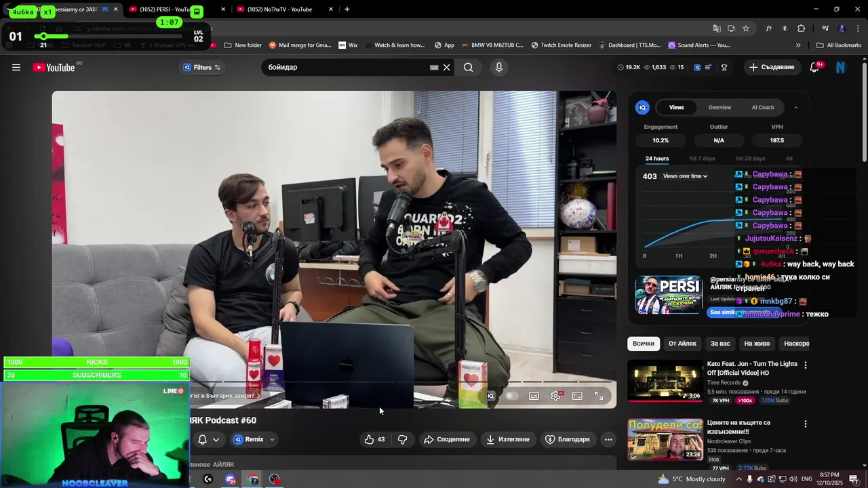Clear the search box with the X
The image size is (868, 488).
pyautogui.click(x=447, y=67)
